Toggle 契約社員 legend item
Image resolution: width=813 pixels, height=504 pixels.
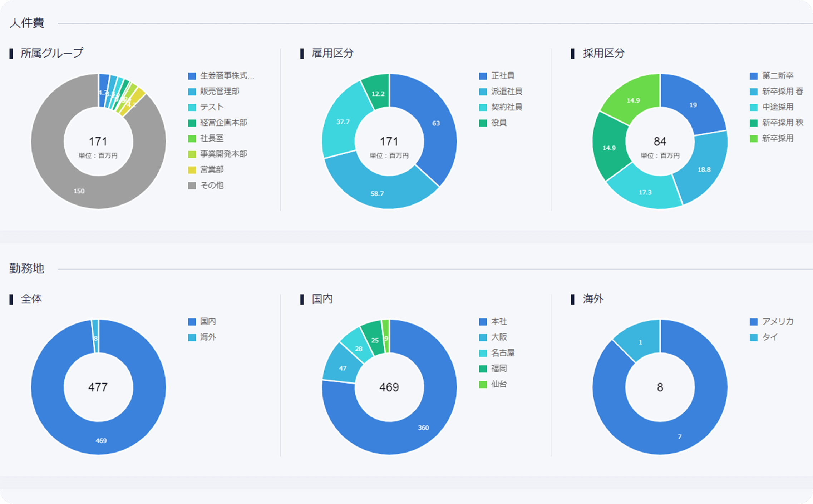coord(506,107)
